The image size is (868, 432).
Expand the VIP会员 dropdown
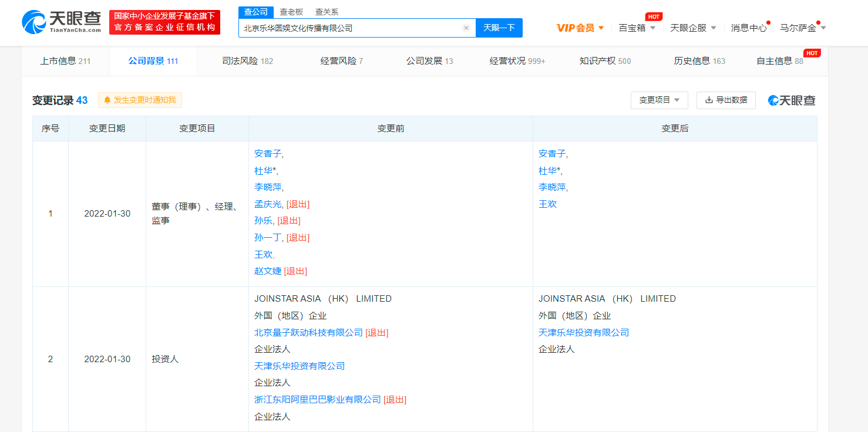pyautogui.click(x=580, y=28)
